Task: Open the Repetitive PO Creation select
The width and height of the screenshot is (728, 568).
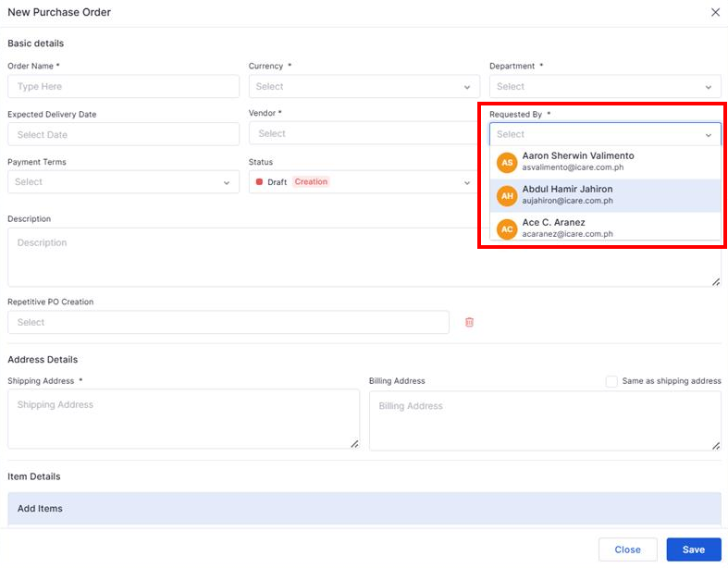Action: point(228,322)
